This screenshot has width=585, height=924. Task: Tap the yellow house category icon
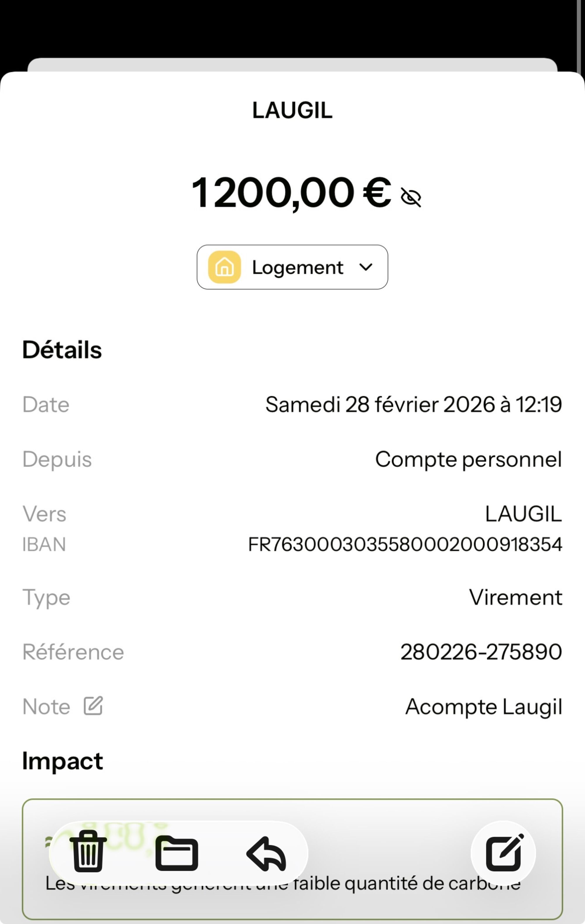[224, 267]
